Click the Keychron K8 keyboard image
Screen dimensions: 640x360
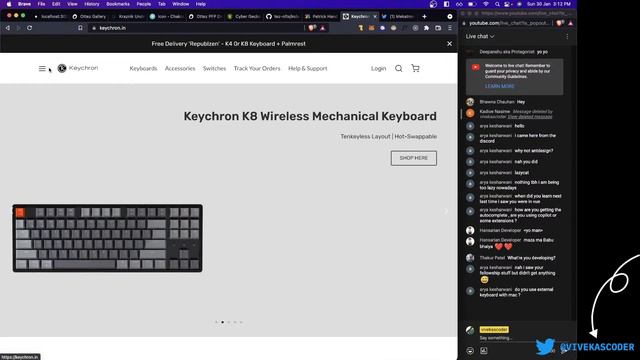(107, 238)
